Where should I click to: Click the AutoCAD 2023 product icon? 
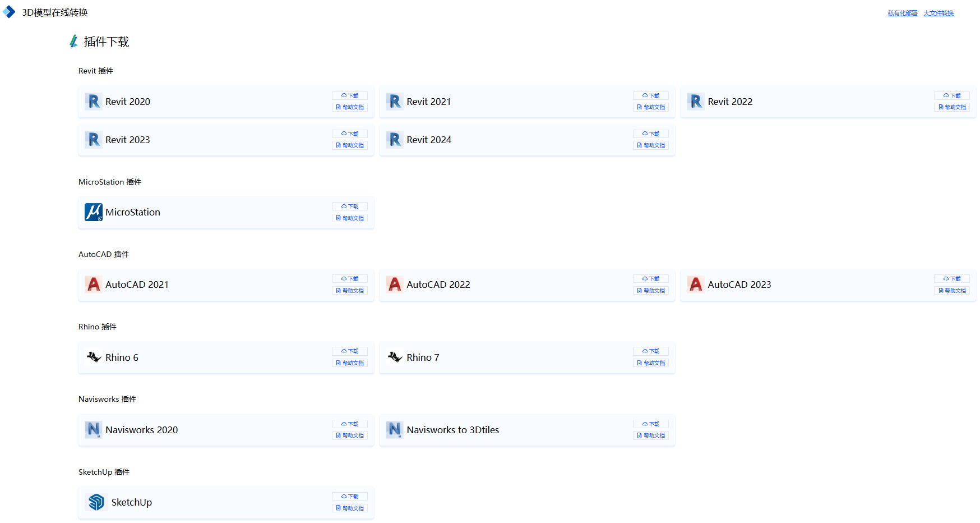tap(696, 285)
